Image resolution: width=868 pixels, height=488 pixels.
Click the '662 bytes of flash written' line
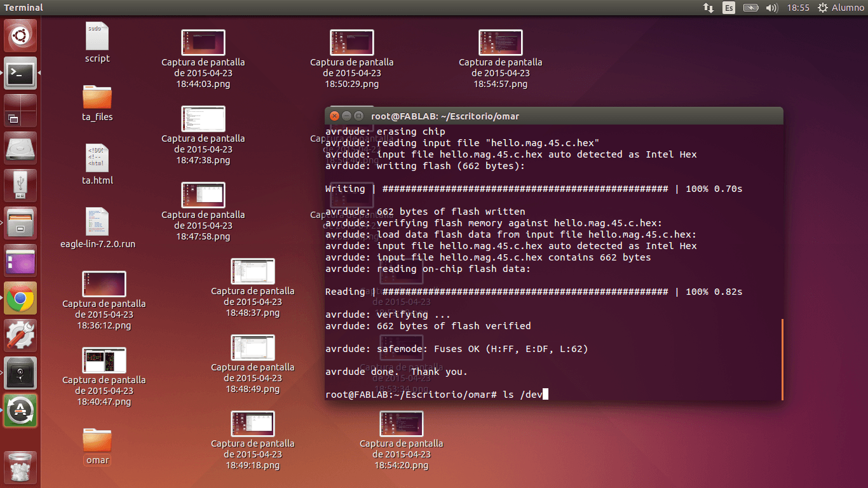(425, 212)
